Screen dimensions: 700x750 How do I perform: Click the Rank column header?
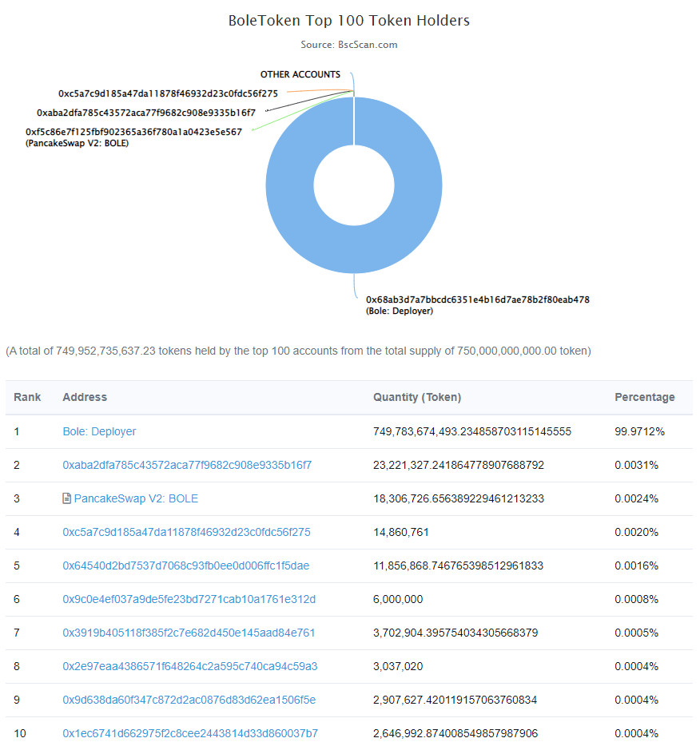pos(27,397)
